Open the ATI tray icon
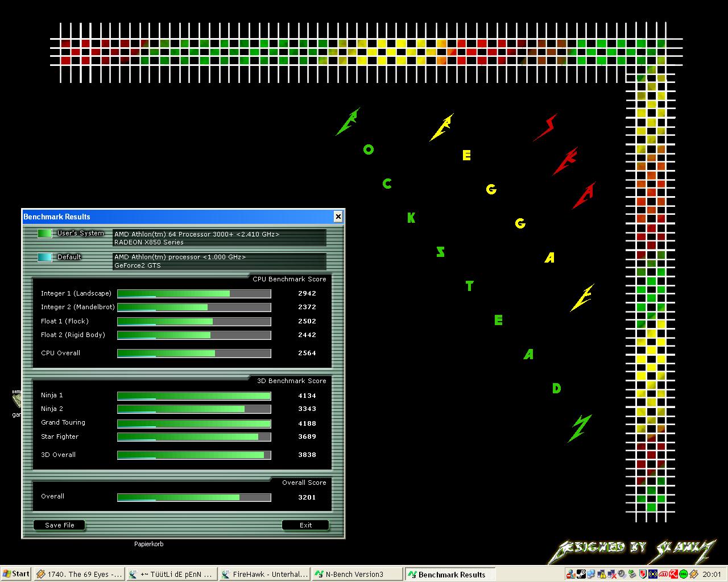This screenshot has width=728, height=582. 663,574
